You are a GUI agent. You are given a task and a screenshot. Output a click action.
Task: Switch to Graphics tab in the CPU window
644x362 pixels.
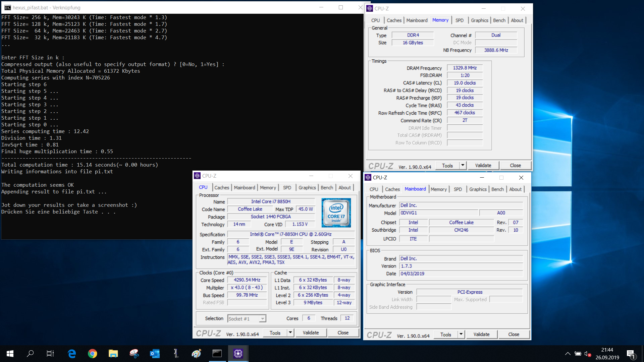click(307, 188)
